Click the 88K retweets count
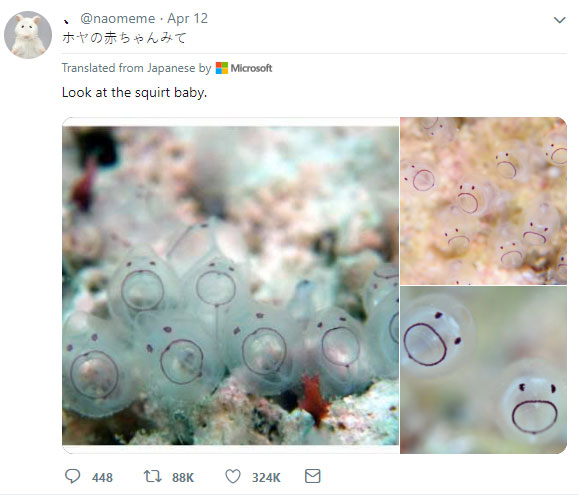This screenshot has width=578, height=496. [183, 478]
